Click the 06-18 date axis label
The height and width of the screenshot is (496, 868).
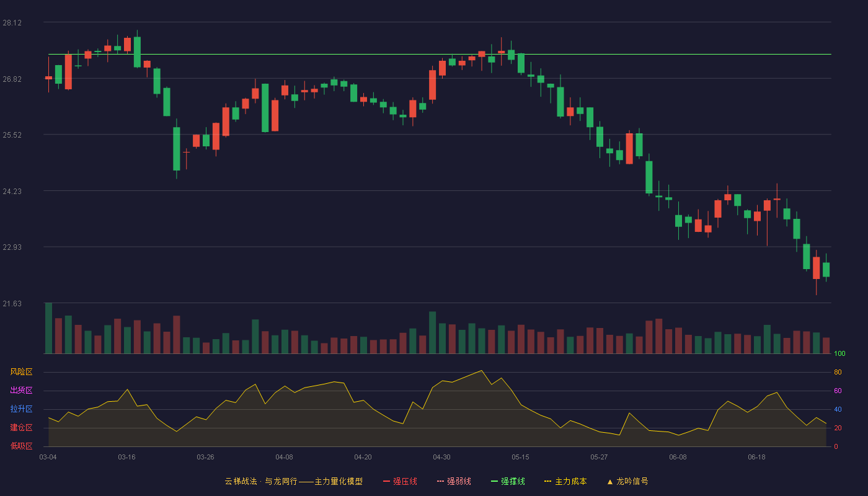756,457
